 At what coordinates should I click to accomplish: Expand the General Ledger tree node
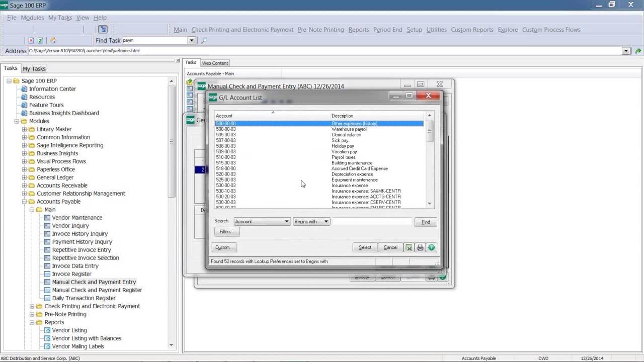pyautogui.click(x=24, y=177)
